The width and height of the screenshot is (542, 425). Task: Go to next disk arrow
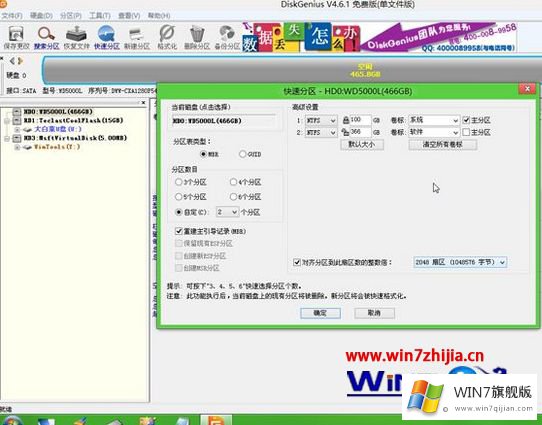20,61
